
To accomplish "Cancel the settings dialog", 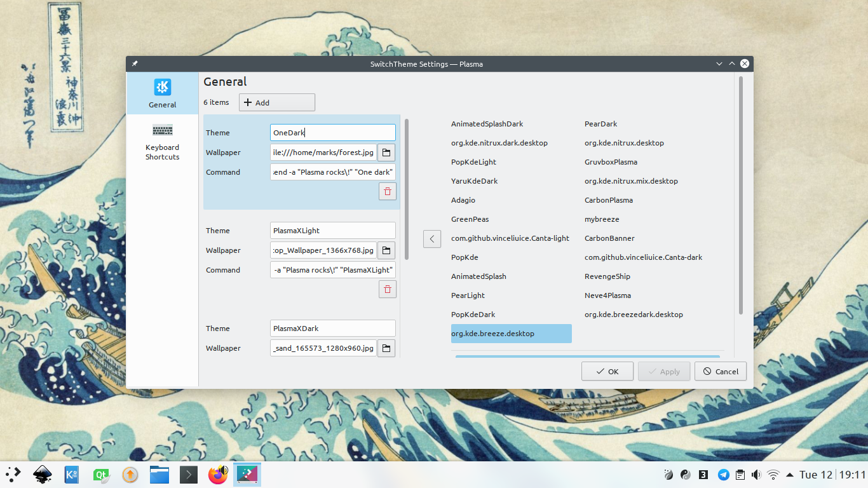I will coord(721,372).
